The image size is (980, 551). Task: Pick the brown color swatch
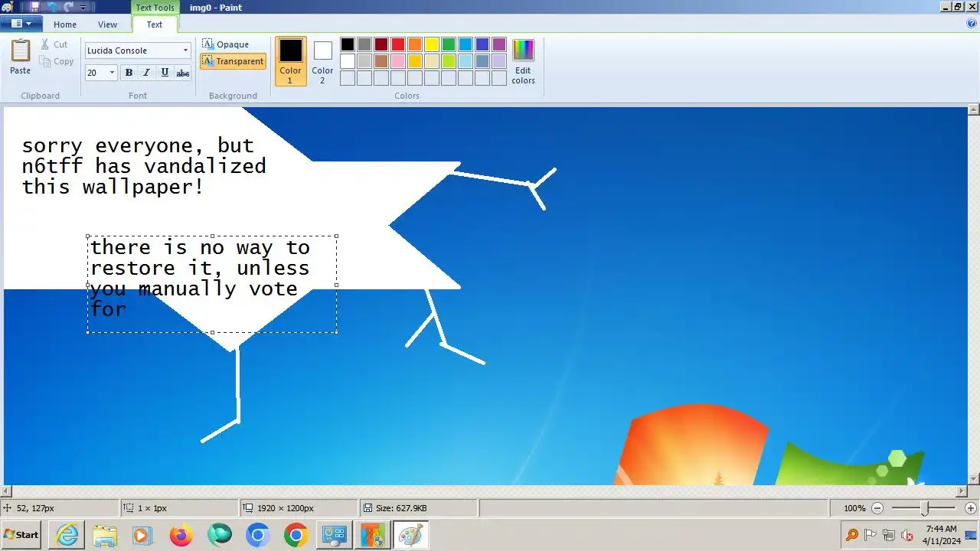point(381,61)
